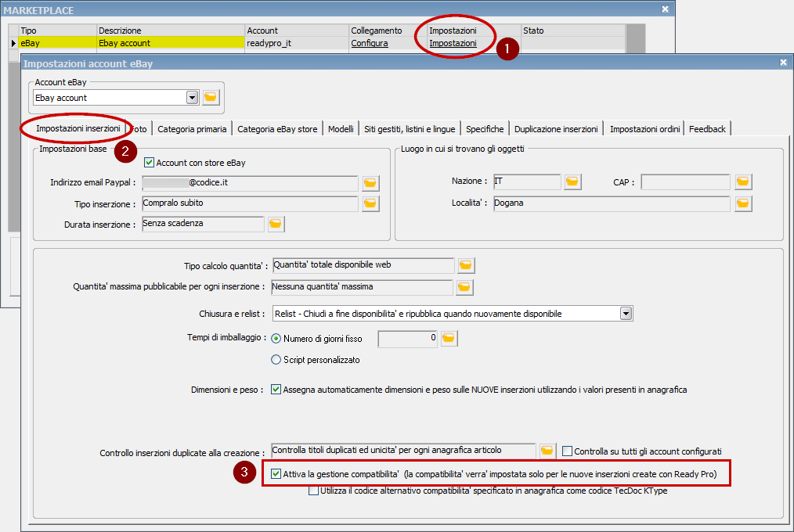Select readypro_it cell in Marketplace table
794x532 pixels.
coord(298,43)
